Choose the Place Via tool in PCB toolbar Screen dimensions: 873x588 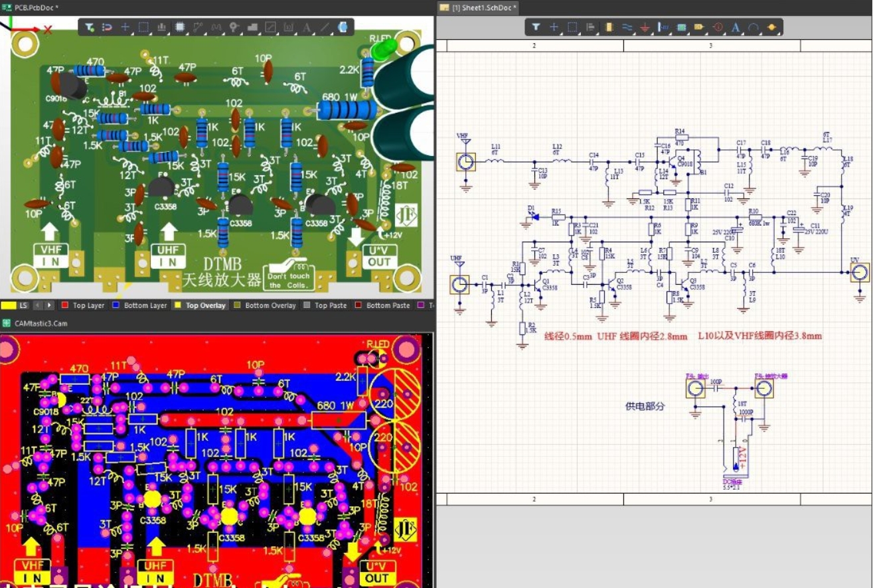coord(234,27)
